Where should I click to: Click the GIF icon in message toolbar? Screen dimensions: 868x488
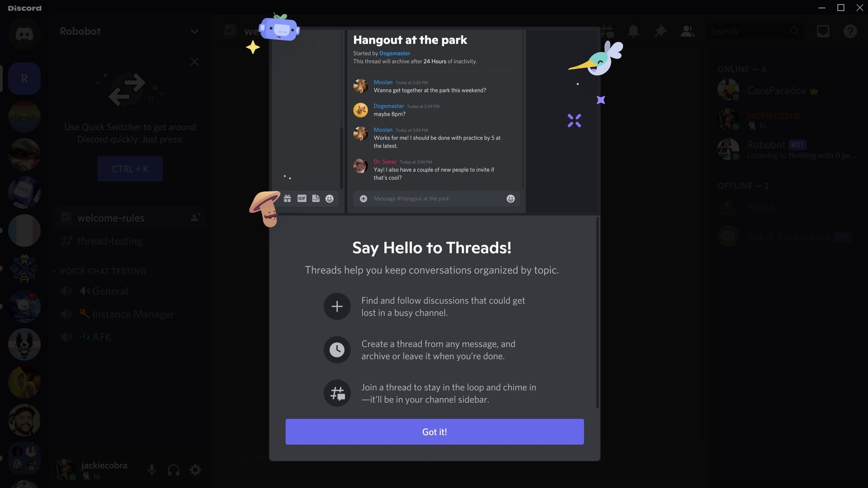click(301, 198)
